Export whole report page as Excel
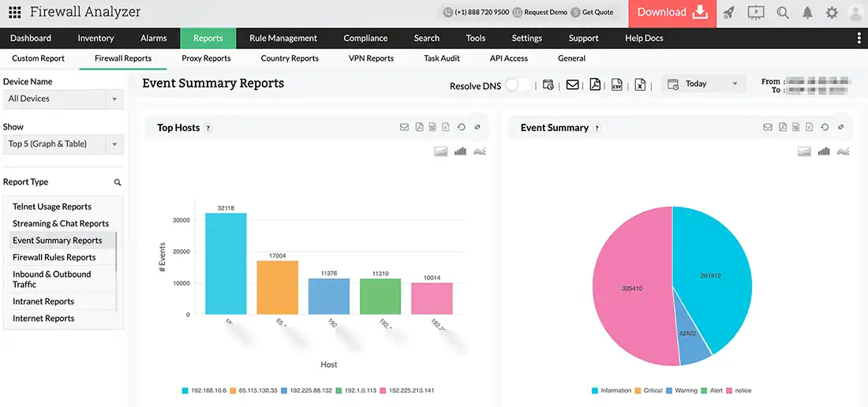Screen dimensions: 868x407 [x=640, y=84]
